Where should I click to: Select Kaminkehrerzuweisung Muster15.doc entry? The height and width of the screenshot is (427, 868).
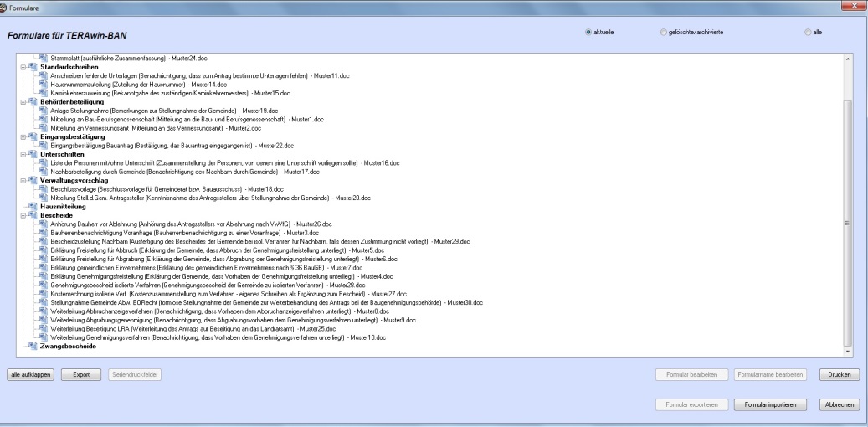click(x=167, y=92)
